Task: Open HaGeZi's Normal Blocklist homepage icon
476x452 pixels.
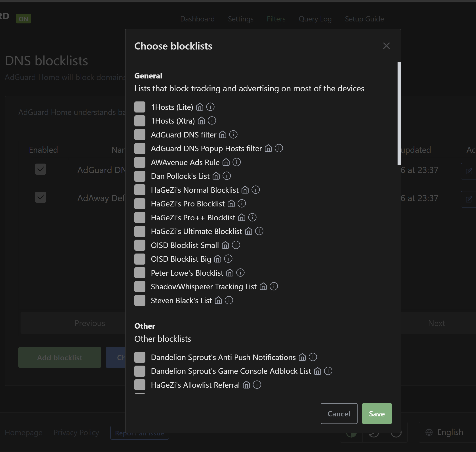Action: 245,190
